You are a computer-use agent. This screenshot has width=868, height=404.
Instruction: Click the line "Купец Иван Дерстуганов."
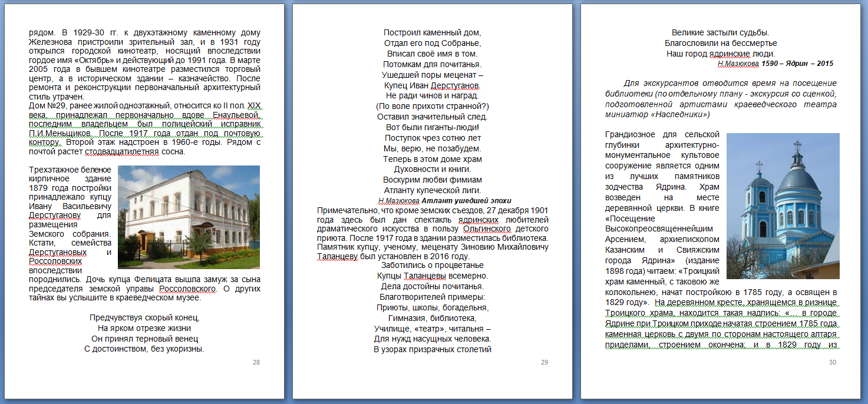pos(433,85)
